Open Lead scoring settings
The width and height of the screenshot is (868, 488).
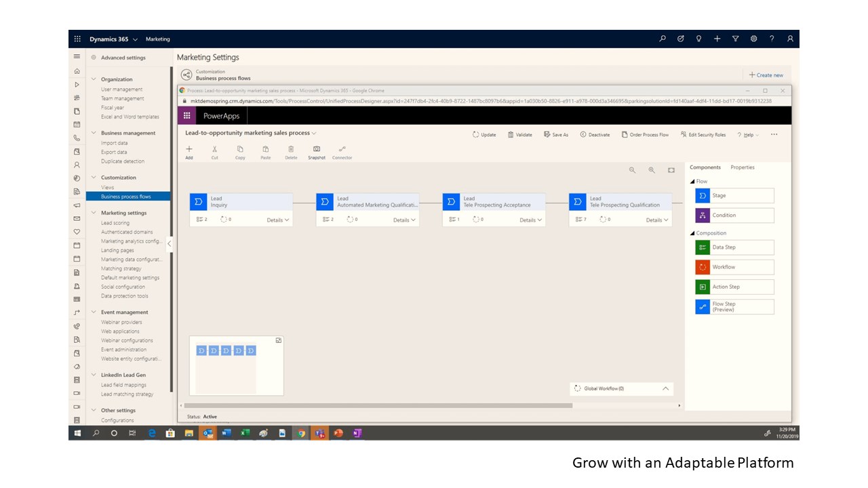(x=115, y=223)
